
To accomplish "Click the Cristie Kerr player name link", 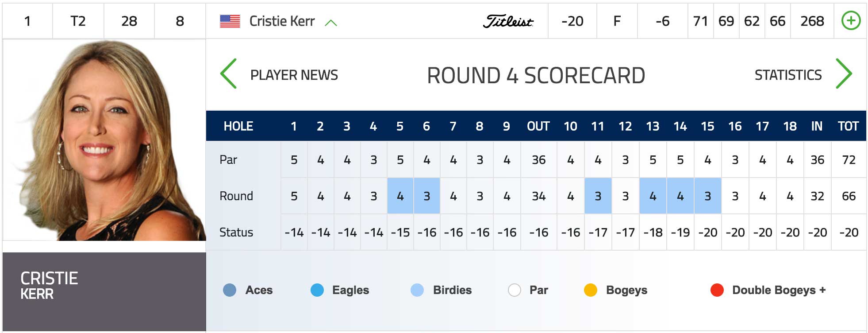I will click(x=282, y=21).
